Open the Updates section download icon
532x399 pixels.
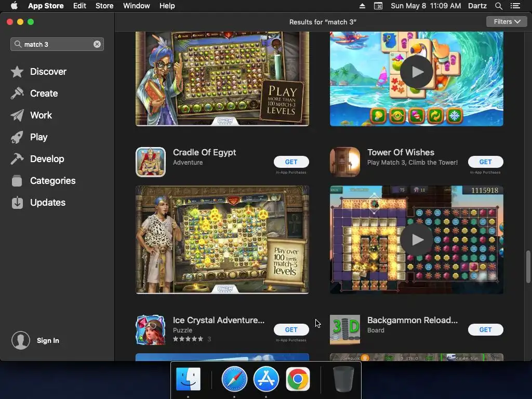(17, 203)
